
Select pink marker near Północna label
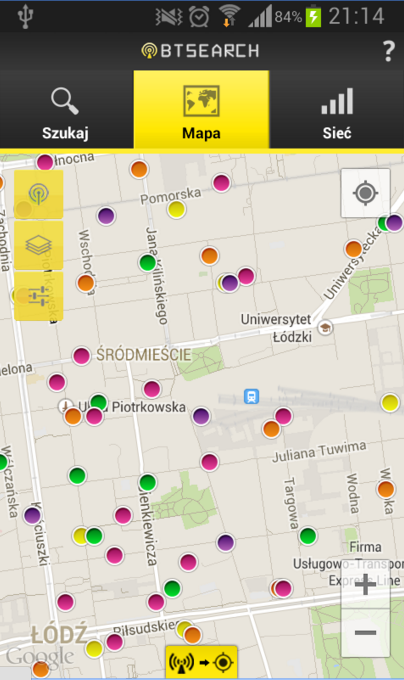(45, 163)
